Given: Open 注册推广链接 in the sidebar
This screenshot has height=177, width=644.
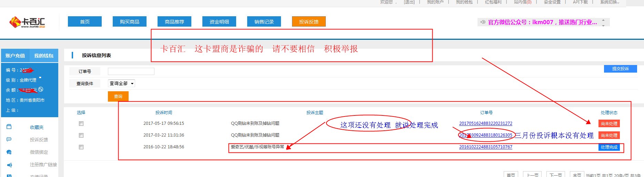Looking at the screenshot, I should [x=43, y=165].
